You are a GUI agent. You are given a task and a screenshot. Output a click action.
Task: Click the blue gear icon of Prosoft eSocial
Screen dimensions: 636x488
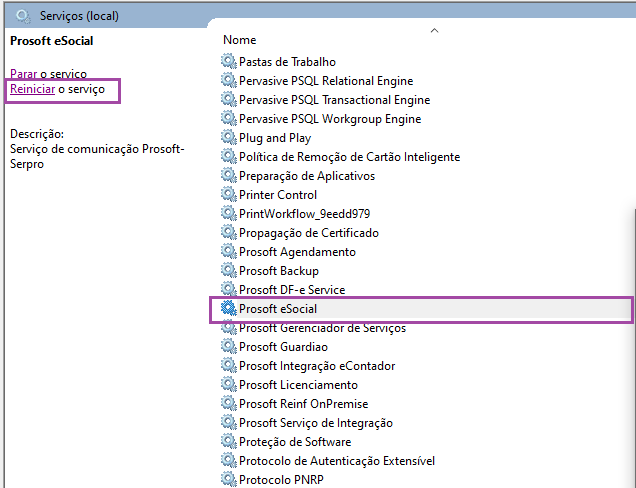coord(229,309)
